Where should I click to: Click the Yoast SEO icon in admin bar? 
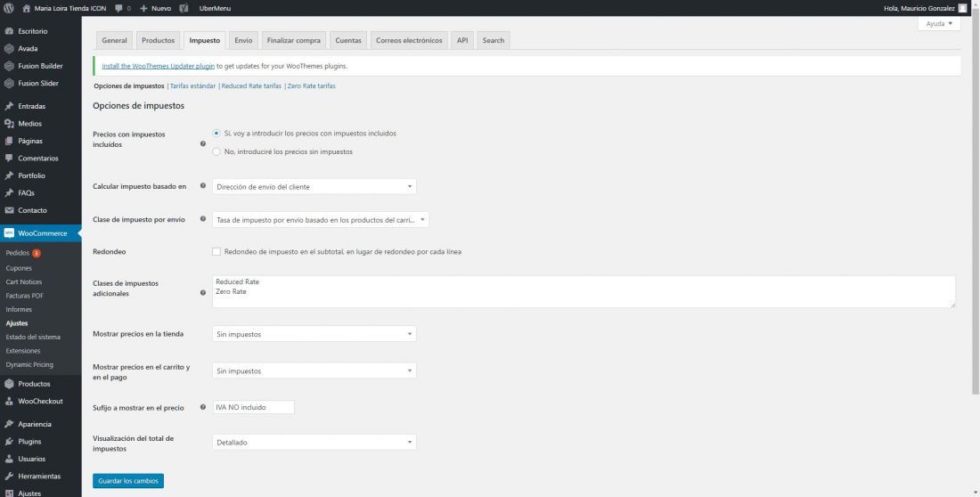tap(184, 8)
